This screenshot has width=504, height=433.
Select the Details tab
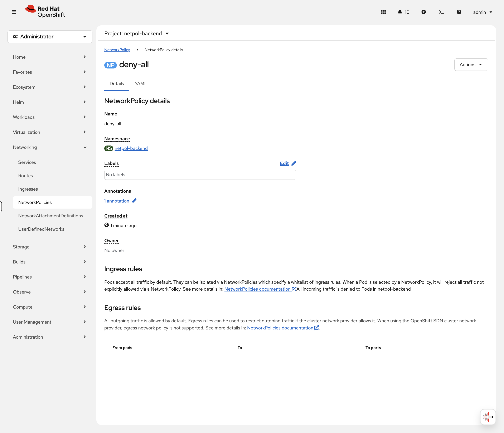(117, 84)
